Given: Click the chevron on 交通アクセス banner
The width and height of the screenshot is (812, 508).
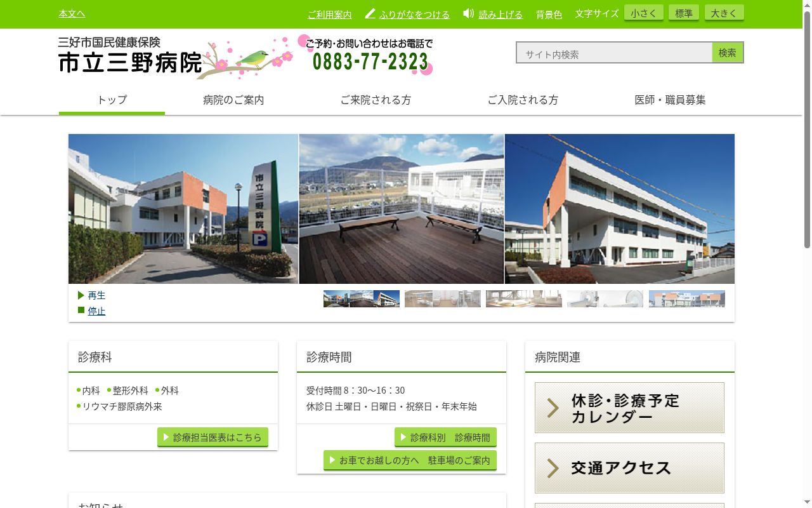Looking at the screenshot, I should tap(553, 468).
